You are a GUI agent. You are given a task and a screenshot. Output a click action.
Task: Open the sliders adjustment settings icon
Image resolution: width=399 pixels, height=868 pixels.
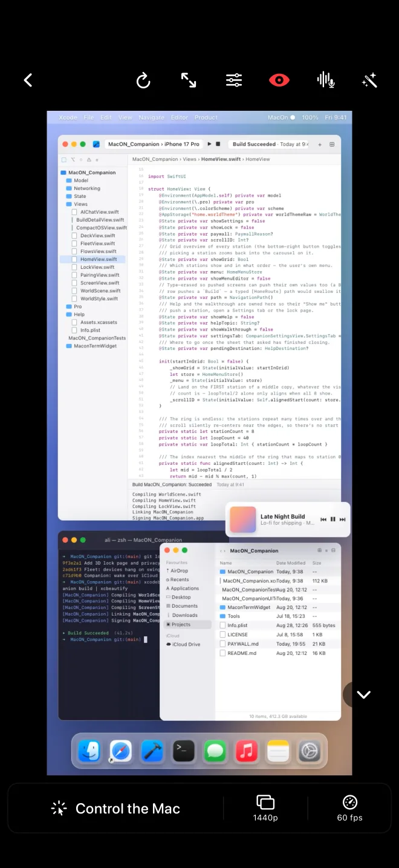click(x=234, y=80)
